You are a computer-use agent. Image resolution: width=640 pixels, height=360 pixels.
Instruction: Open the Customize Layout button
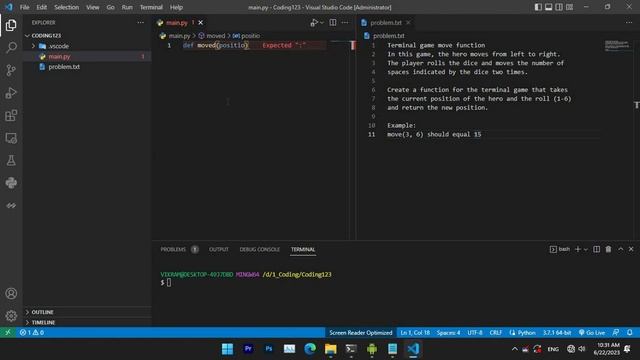[569, 7]
